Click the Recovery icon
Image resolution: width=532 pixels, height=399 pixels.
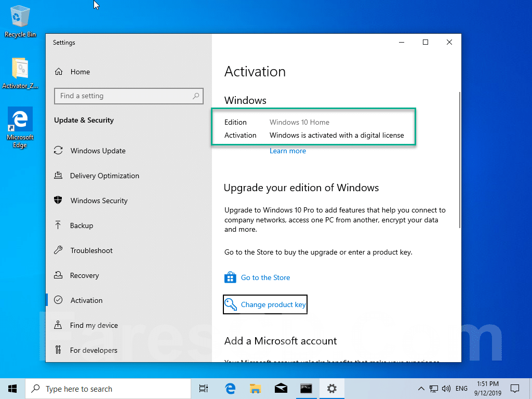58,275
